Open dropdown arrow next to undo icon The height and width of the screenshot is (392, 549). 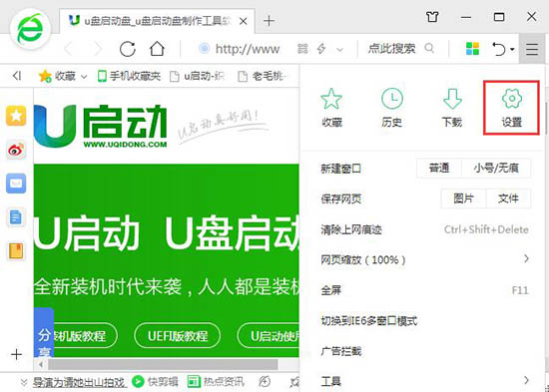(x=512, y=49)
